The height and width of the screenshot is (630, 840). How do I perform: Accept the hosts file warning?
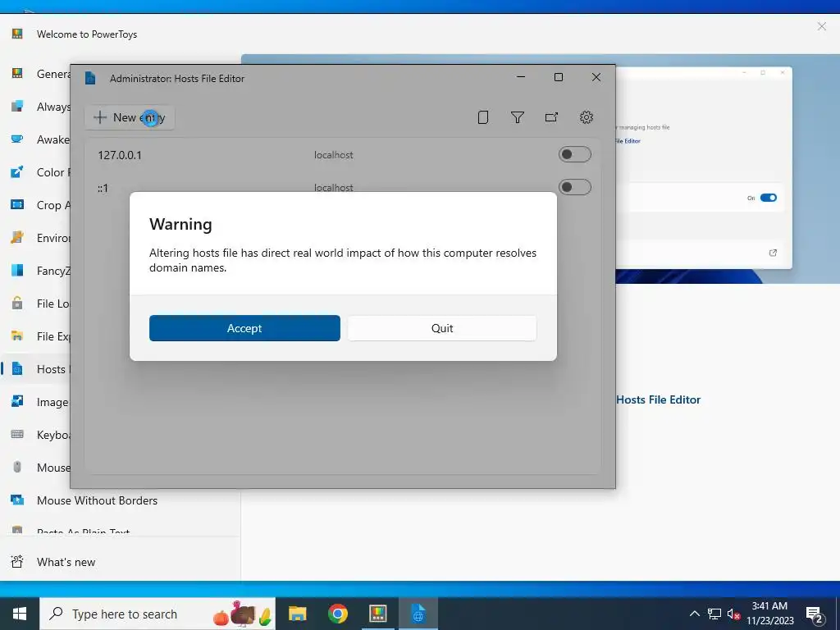coord(244,328)
